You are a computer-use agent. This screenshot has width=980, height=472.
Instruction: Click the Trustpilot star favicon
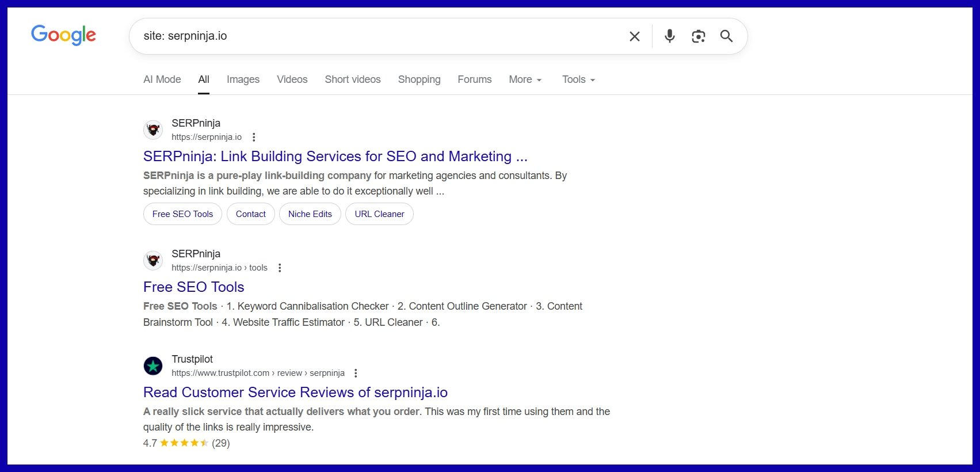(153, 366)
